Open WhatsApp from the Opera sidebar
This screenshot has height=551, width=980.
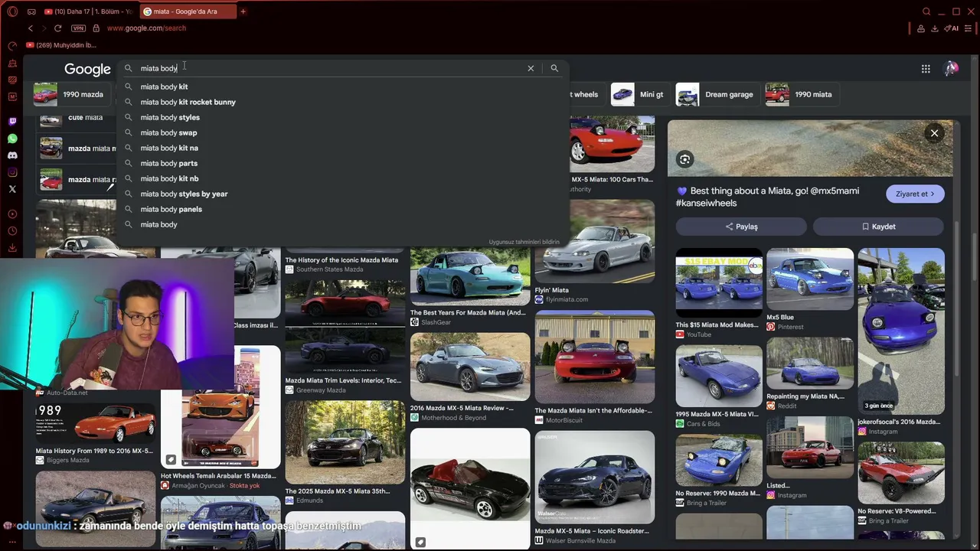tap(12, 139)
